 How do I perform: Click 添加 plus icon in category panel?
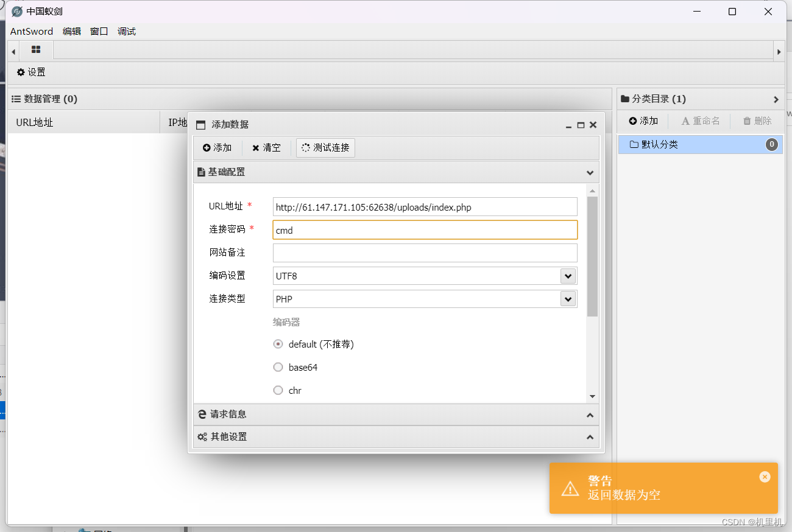point(643,121)
